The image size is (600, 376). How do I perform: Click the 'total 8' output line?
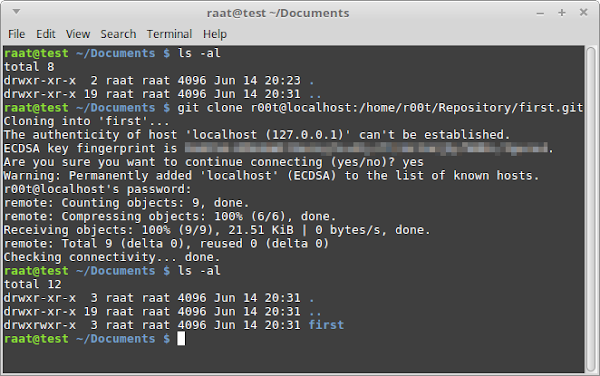tap(29, 67)
